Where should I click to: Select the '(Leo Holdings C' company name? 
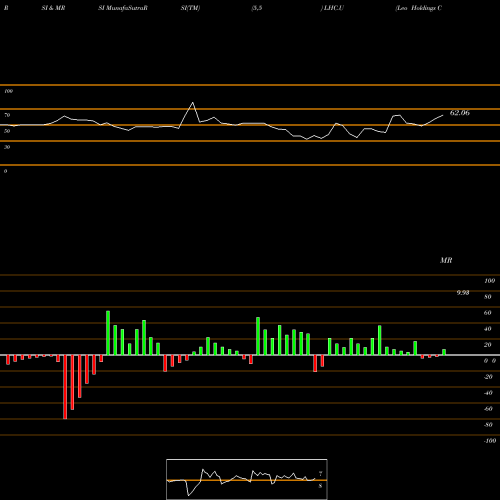(419, 8)
